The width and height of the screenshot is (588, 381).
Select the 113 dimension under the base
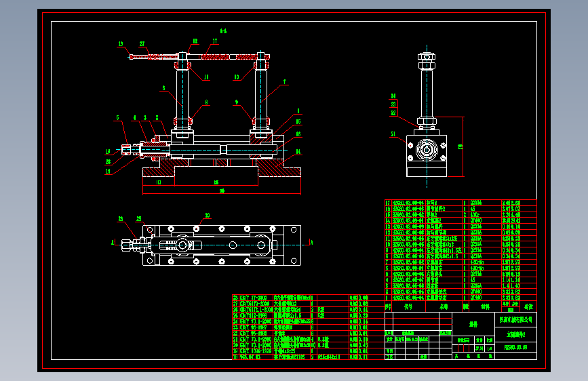(x=159, y=182)
